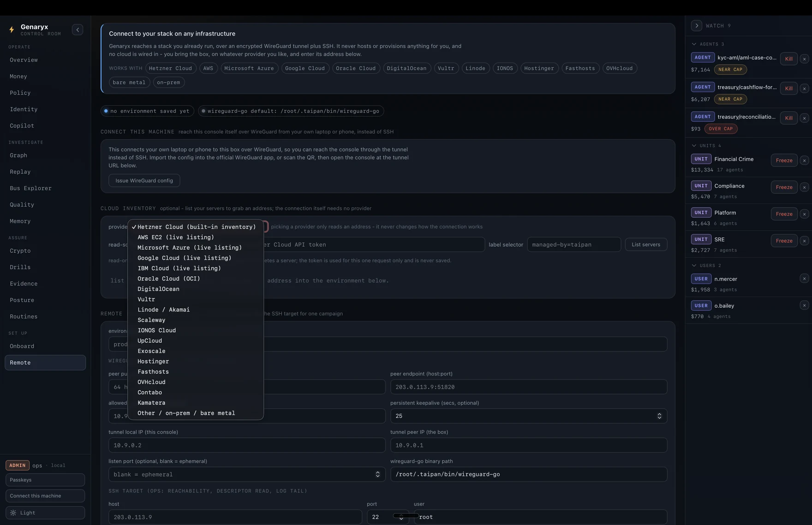
Task: Select Scaleway in the provider list
Action: pos(196,320)
